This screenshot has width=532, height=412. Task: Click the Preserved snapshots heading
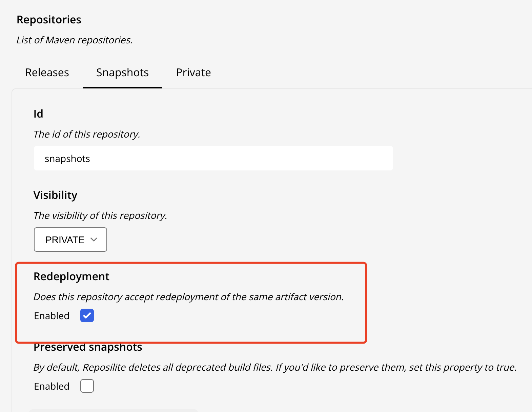(x=88, y=348)
